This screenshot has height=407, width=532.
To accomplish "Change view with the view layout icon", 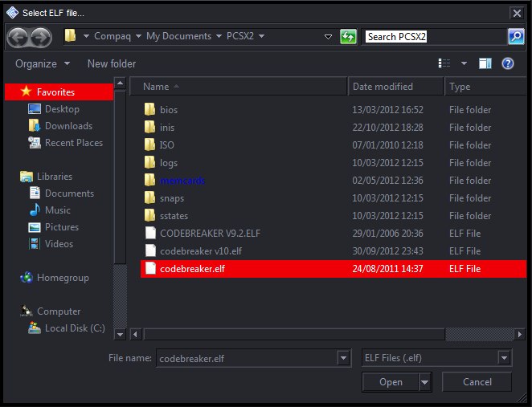I will pyautogui.click(x=444, y=63).
